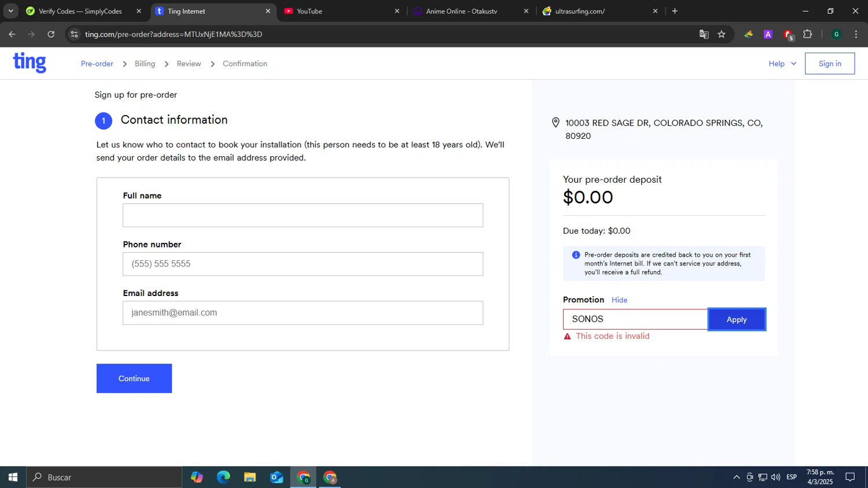Click the ESP language indicator
This screenshot has width=868, height=488.
coord(792,477)
